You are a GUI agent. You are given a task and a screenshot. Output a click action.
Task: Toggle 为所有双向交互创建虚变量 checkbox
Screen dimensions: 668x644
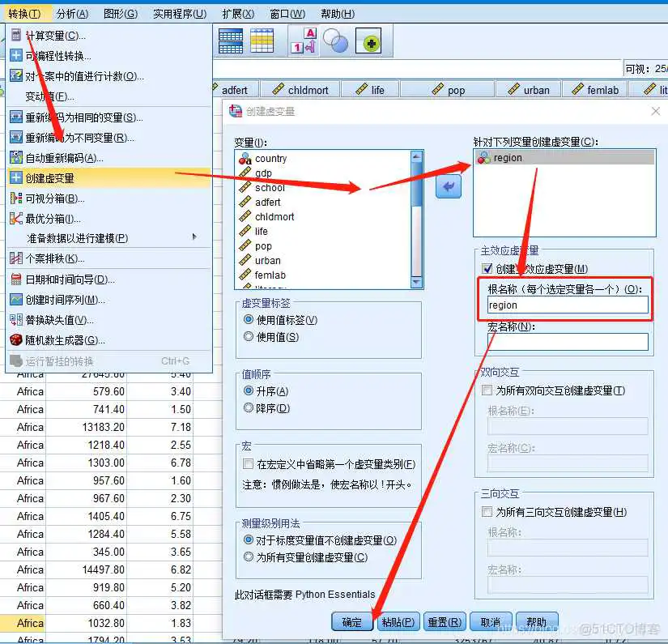[487, 390]
